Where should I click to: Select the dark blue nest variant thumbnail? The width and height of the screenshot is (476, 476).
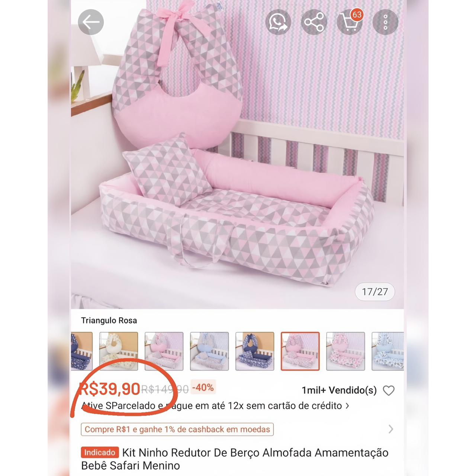255,351
